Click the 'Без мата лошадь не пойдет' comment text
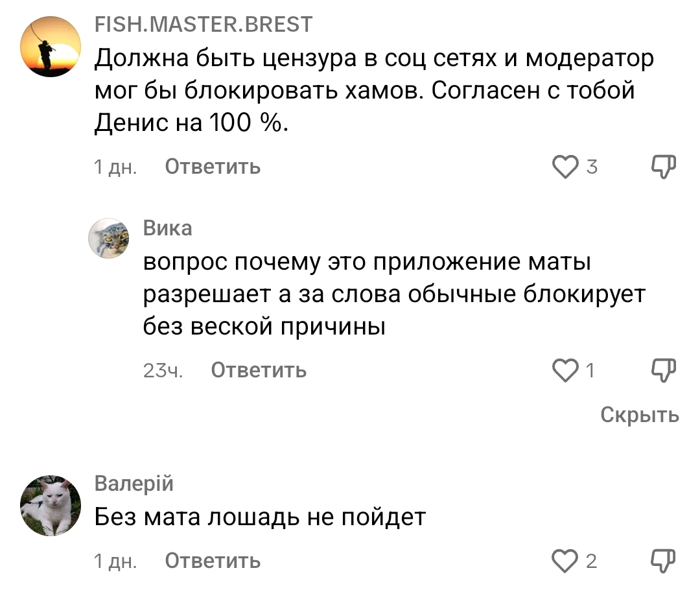Screen dimensions: 700x590 pyautogui.click(x=260, y=517)
